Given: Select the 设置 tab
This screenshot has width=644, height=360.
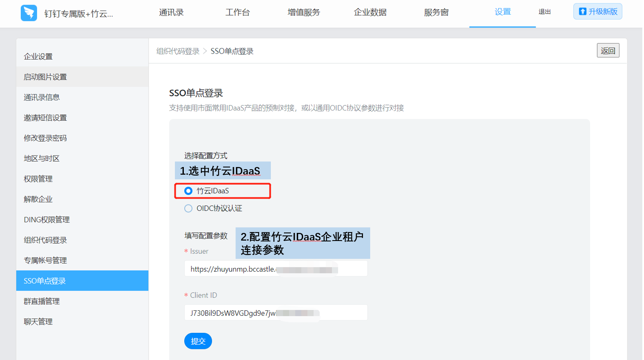Looking at the screenshot, I should coord(503,12).
